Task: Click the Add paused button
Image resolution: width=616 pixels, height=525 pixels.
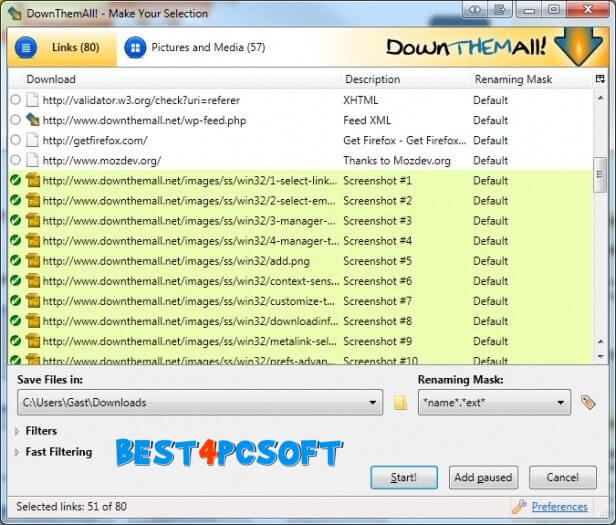Action: click(x=483, y=477)
